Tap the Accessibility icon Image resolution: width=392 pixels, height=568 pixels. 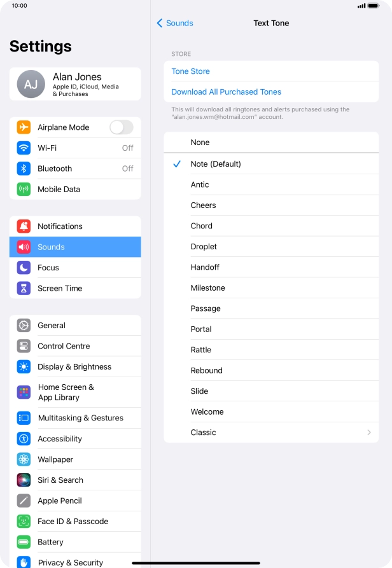(x=24, y=439)
